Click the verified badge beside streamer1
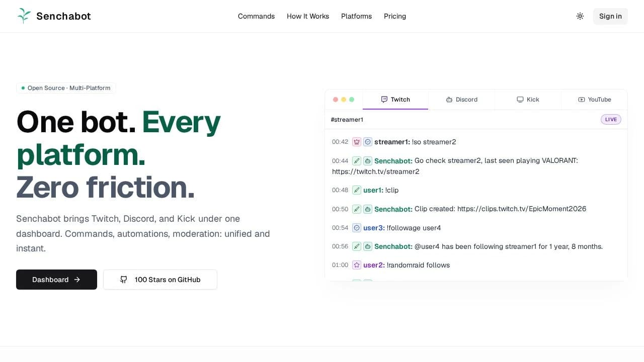The height and width of the screenshot is (362, 644). (368, 142)
